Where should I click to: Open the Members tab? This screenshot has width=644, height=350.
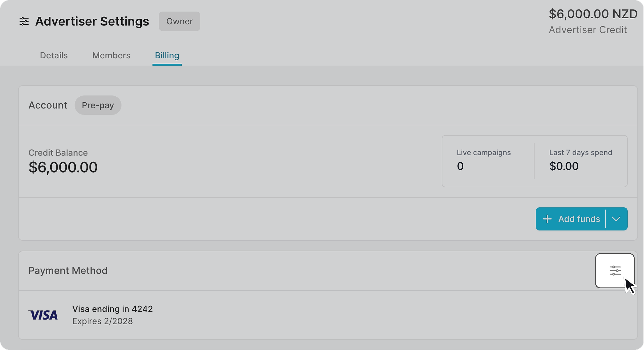(x=111, y=55)
